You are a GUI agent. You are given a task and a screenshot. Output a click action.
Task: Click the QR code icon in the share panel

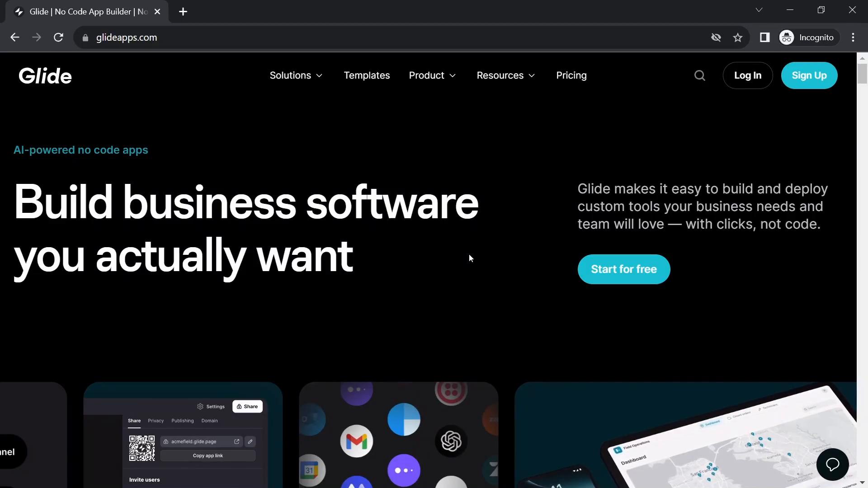(142, 446)
